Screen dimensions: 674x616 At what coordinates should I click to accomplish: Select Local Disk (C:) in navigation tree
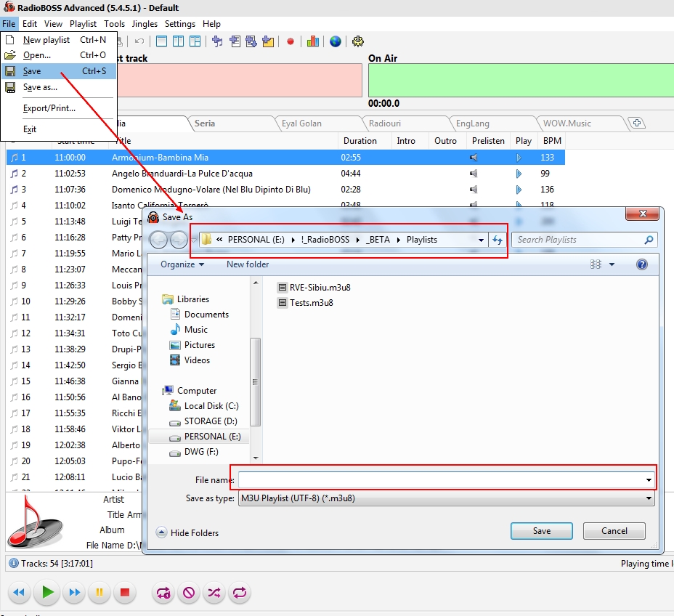204,406
